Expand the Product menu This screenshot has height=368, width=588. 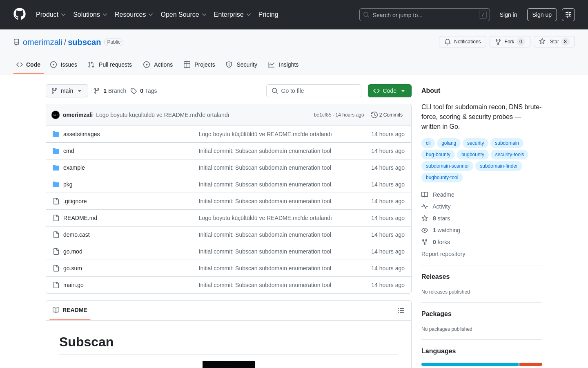[x=51, y=15]
